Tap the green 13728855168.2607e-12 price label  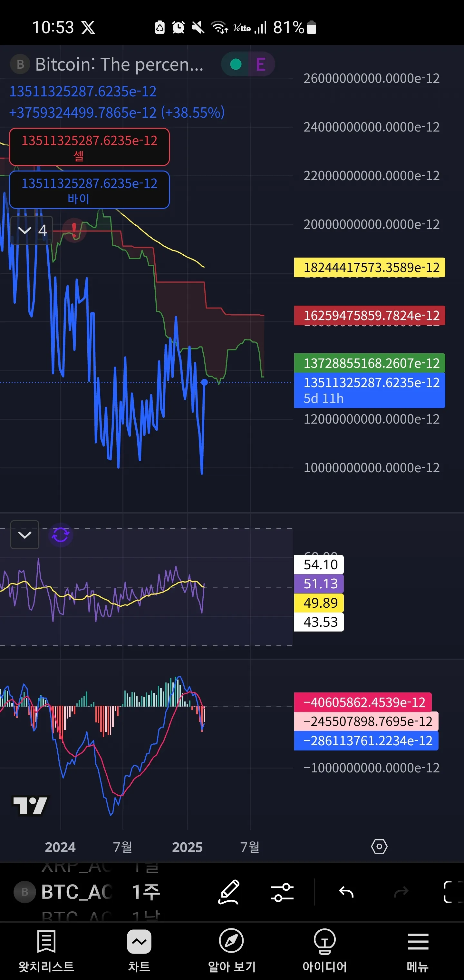(x=369, y=363)
